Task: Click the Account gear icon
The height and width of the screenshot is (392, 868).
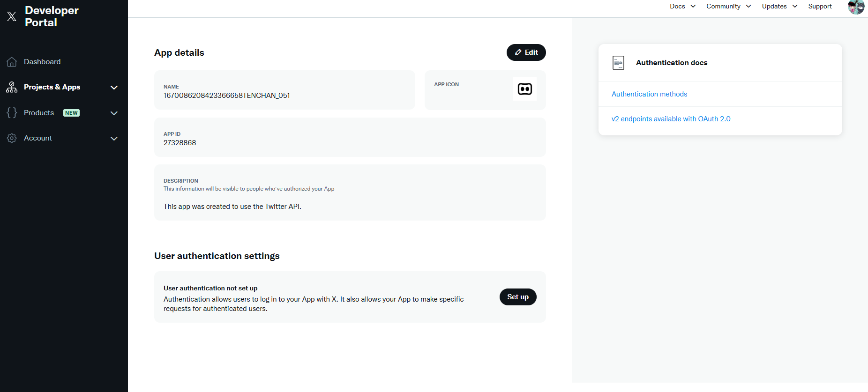Action: (12, 138)
